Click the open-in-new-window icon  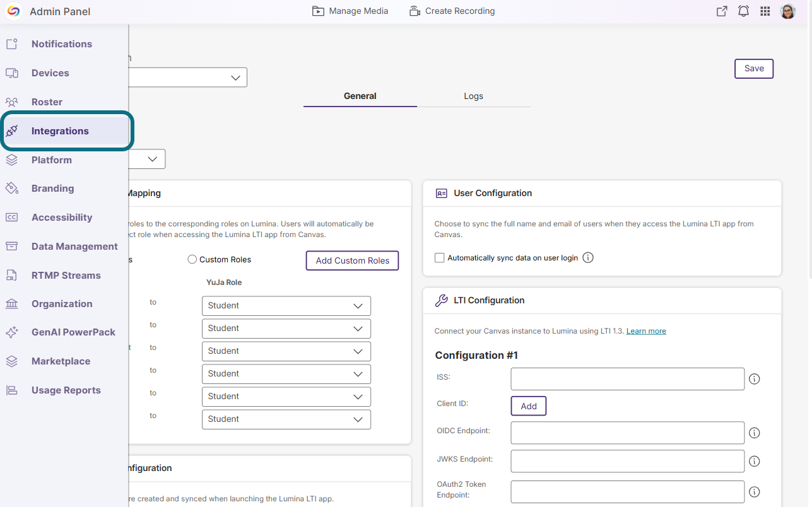pos(722,11)
